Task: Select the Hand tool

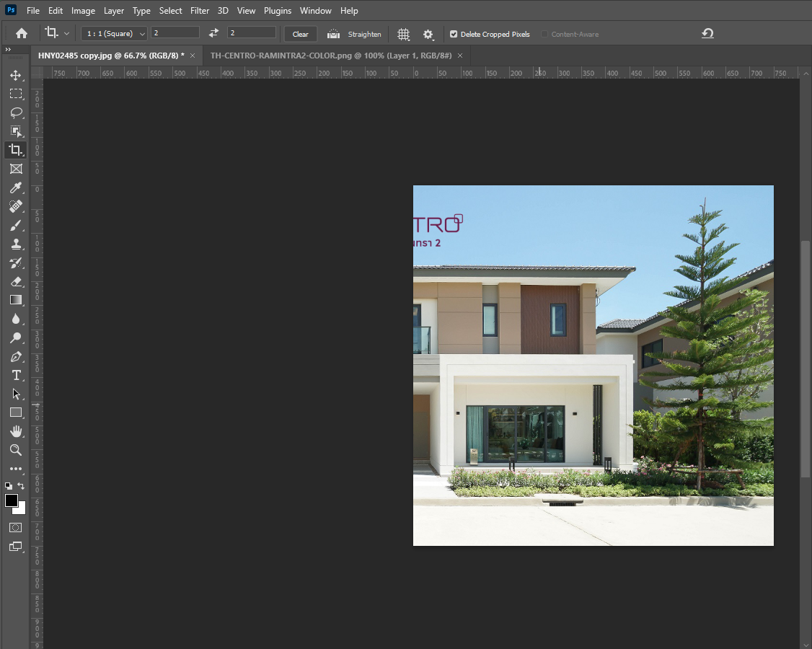Action: (x=16, y=431)
